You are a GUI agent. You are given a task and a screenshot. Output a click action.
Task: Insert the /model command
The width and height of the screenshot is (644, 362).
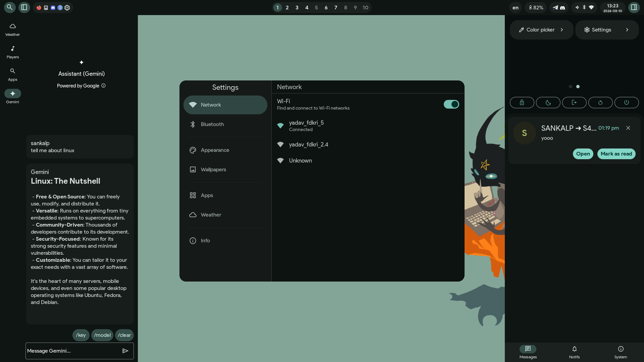tap(102, 335)
